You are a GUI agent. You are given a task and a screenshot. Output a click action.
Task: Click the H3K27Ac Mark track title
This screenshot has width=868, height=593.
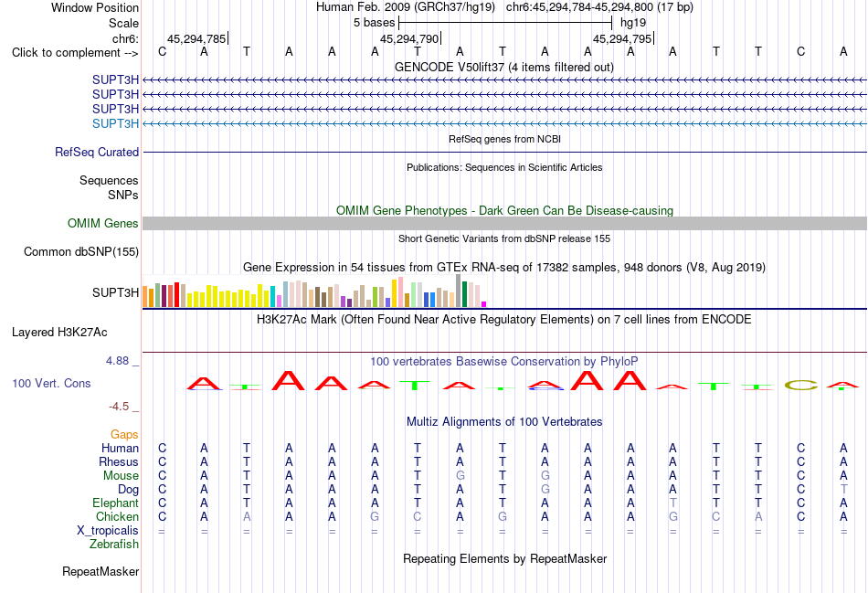click(503, 320)
